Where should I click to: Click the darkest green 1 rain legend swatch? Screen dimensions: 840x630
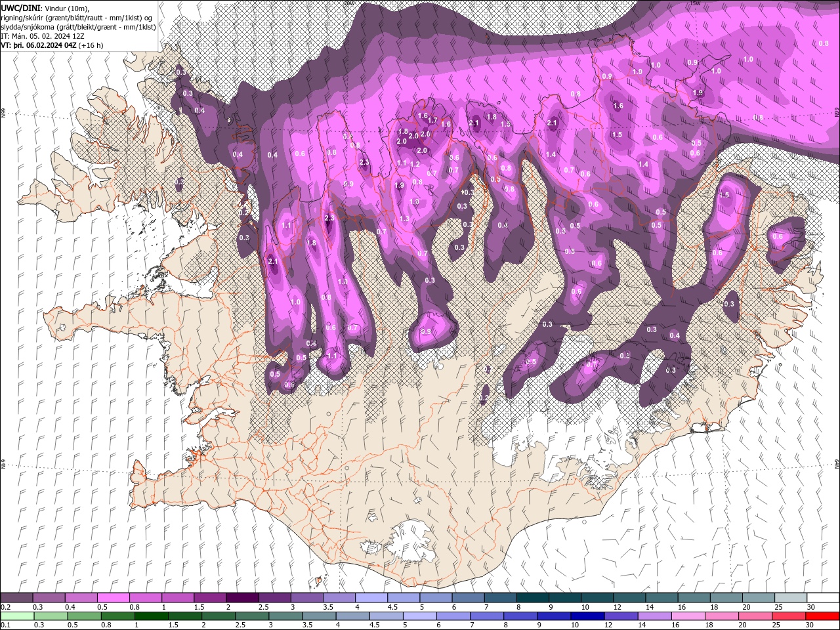(152, 616)
